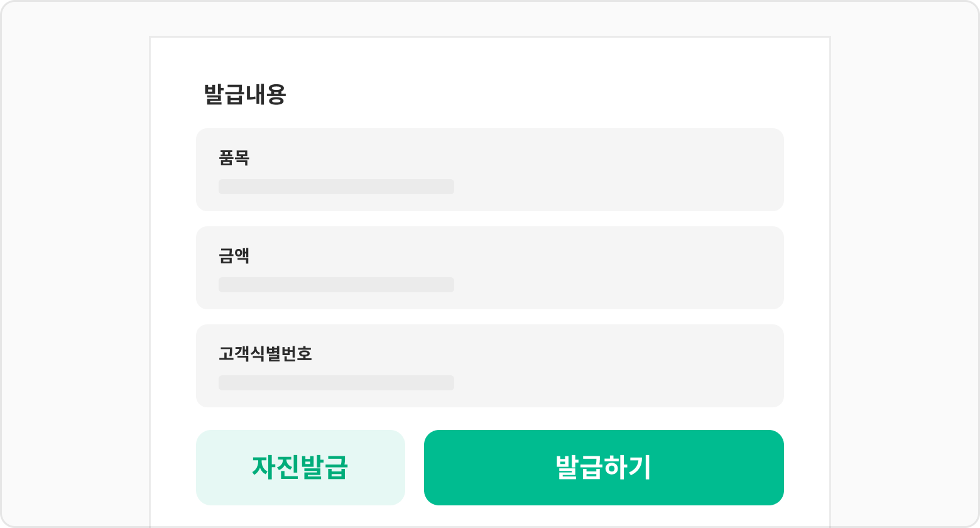
Task: Click the 발급하기 button
Action: pyautogui.click(x=603, y=468)
